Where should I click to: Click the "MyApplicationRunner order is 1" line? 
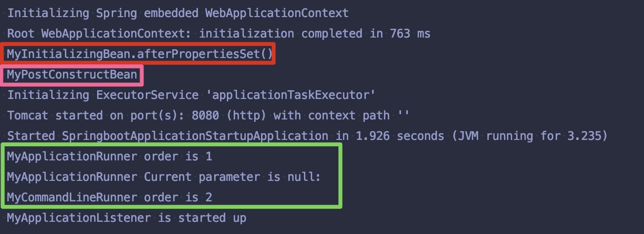click(x=109, y=156)
